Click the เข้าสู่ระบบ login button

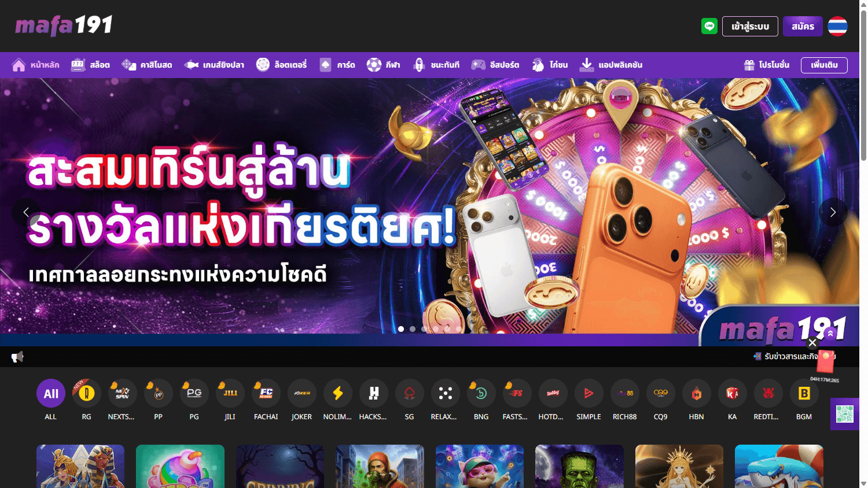point(750,26)
